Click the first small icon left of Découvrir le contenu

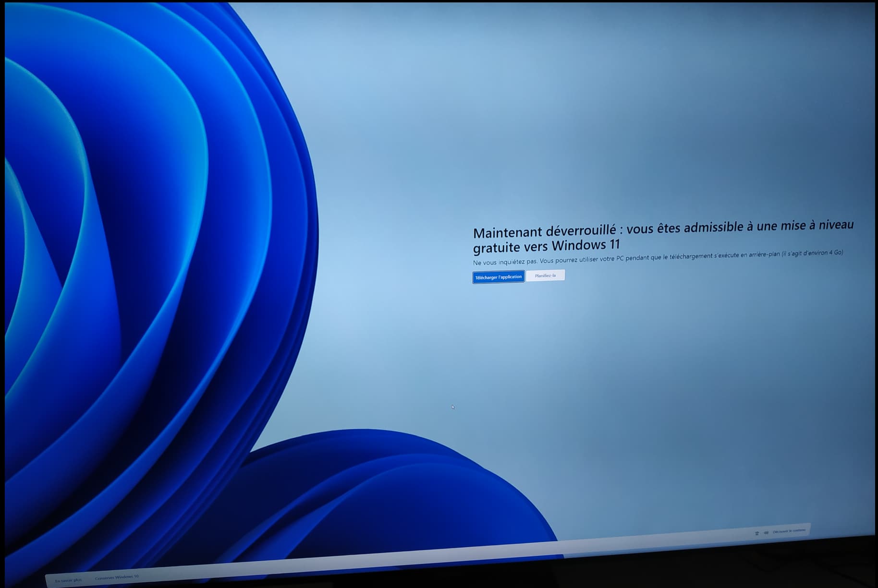[x=757, y=533]
